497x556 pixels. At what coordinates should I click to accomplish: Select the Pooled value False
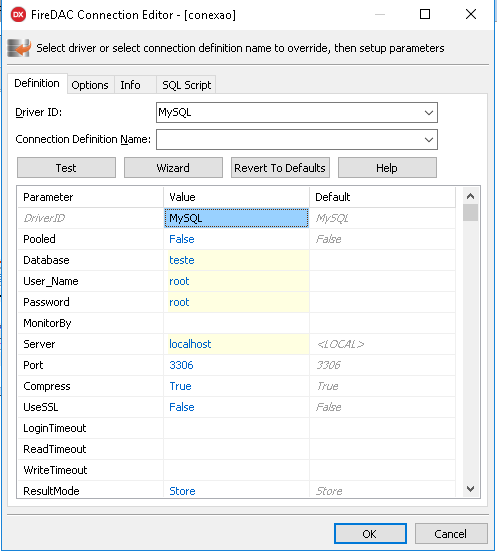point(236,239)
